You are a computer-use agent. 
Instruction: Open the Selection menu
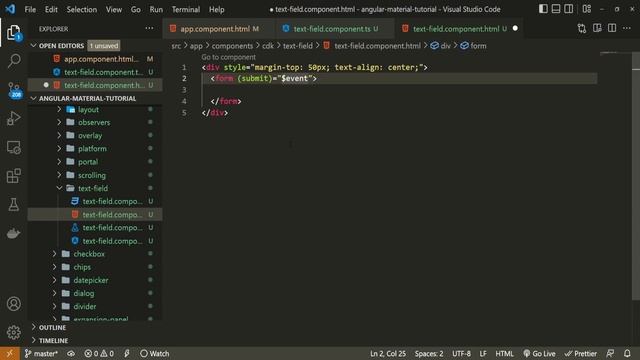tap(82, 9)
